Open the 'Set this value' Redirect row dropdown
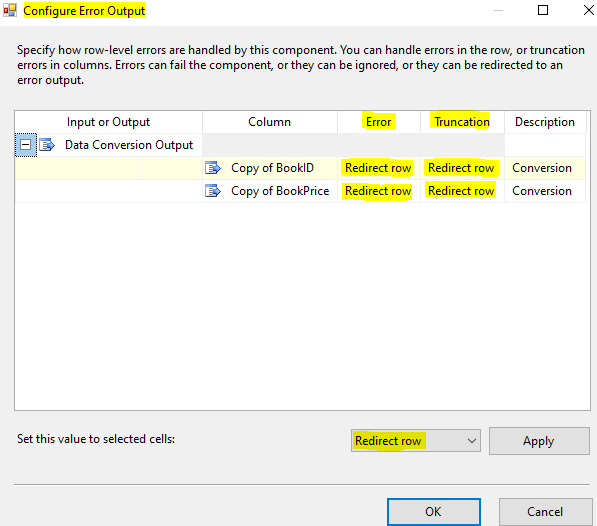The height and width of the screenshot is (526, 597). (416, 441)
